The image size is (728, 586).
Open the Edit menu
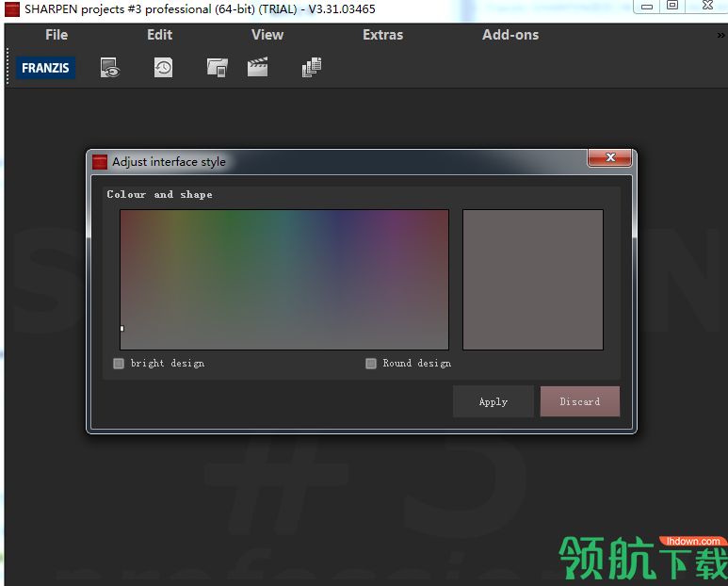(x=160, y=35)
